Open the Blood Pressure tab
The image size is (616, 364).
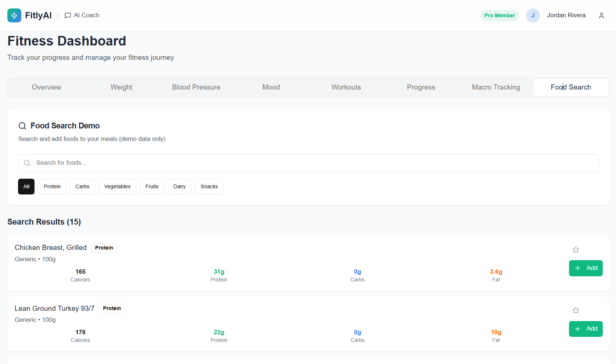[196, 87]
